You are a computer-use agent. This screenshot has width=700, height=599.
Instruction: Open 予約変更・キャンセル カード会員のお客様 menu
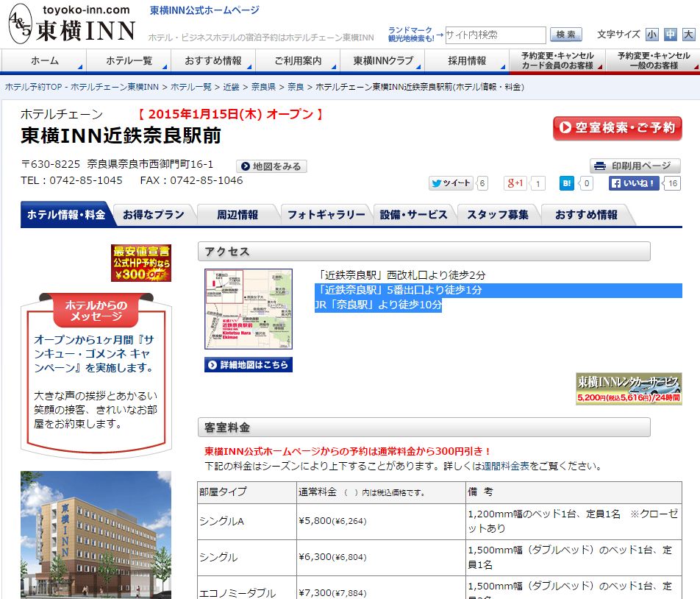pyautogui.click(x=557, y=61)
